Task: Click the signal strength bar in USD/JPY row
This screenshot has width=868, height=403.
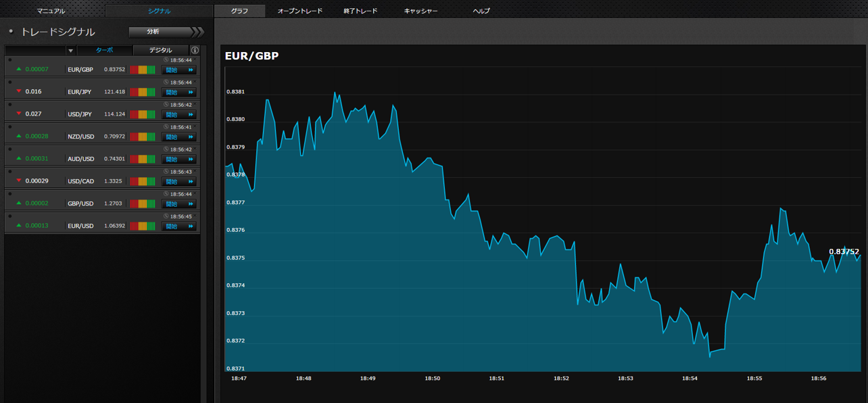Action: [x=143, y=114]
